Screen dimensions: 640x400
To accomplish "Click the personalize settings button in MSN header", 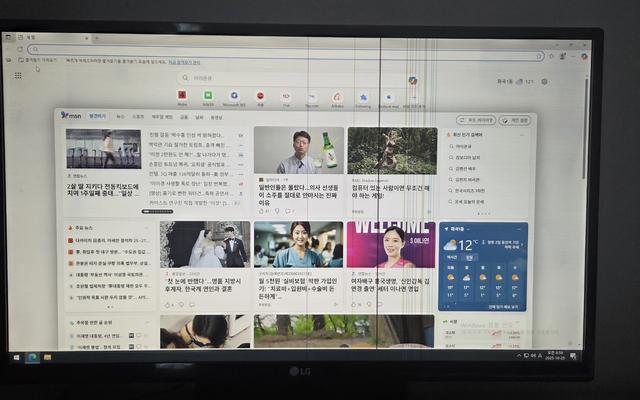I will (515, 120).
